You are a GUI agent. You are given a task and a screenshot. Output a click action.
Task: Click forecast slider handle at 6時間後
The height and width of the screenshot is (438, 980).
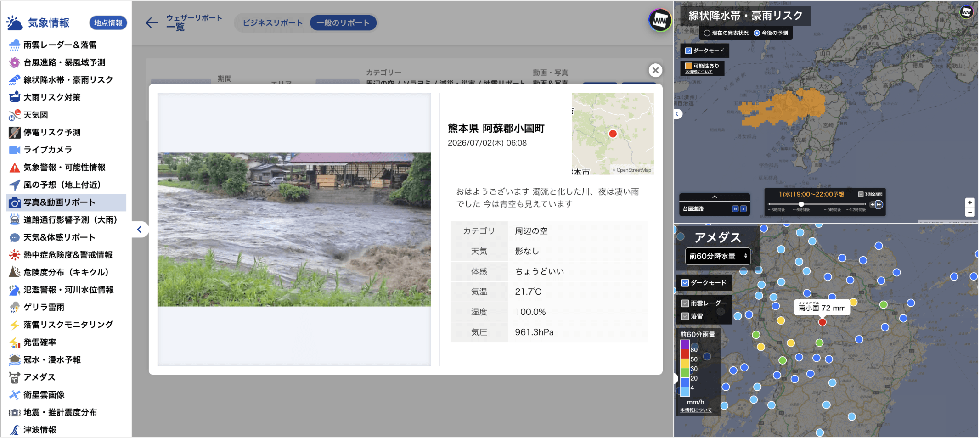[801, 204]
